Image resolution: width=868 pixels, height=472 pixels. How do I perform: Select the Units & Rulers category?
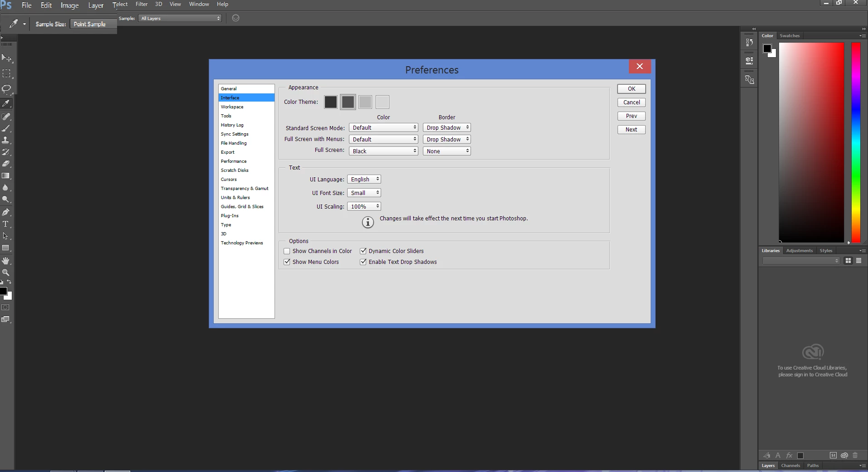click(x=246, y=198)
